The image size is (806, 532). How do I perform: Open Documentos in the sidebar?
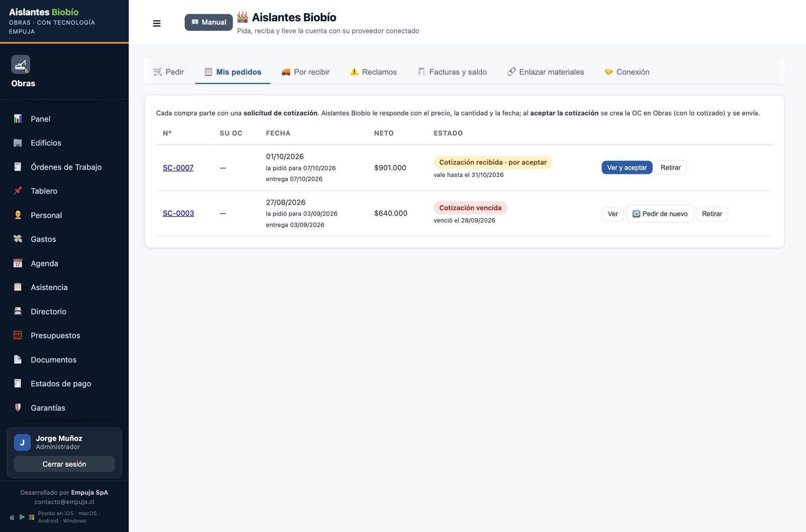64,359
